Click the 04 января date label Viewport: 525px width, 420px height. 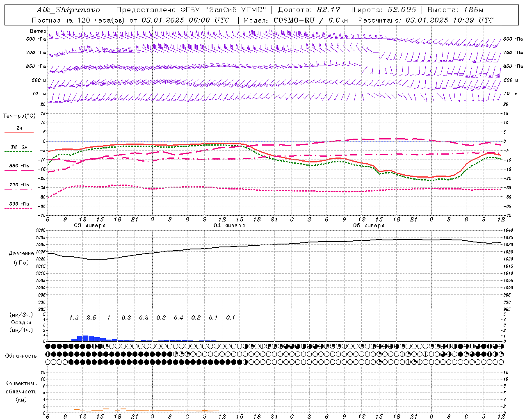point(229,226)
